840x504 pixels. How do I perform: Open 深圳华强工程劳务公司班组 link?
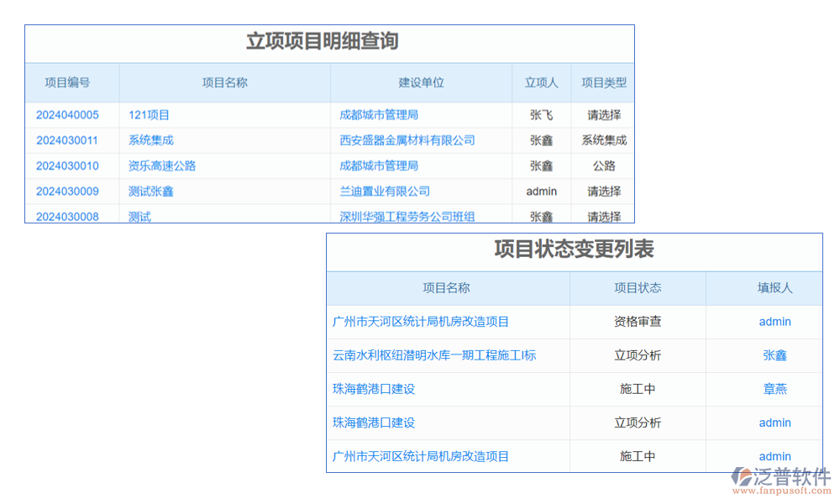tap(407, 216)
